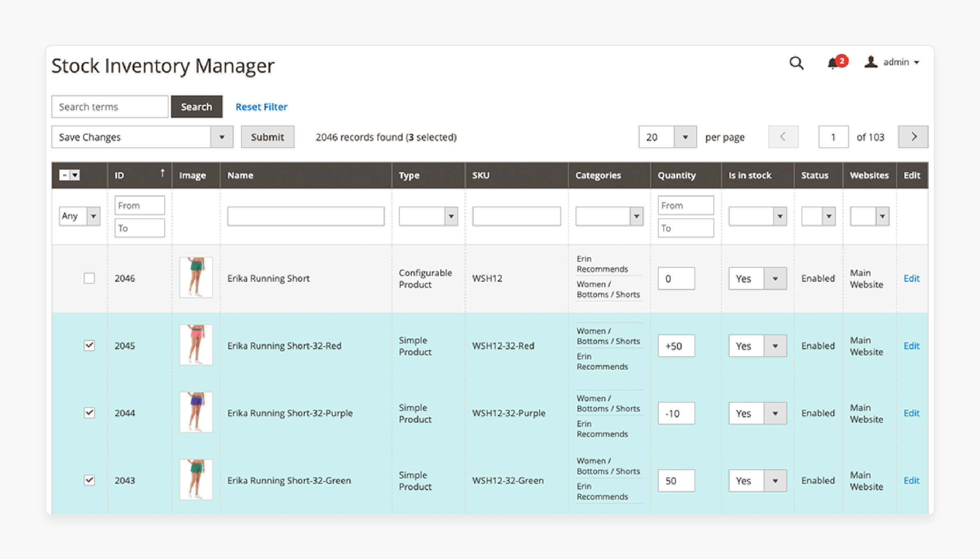
Task: Open Erika Running Short-32-Purple thumbnail
Action: (x=196, y=412)
